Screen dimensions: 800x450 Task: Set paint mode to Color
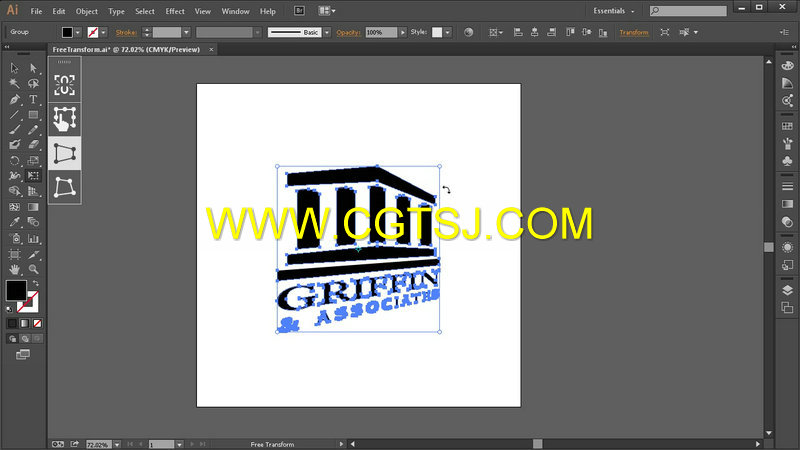coord(12,323)
